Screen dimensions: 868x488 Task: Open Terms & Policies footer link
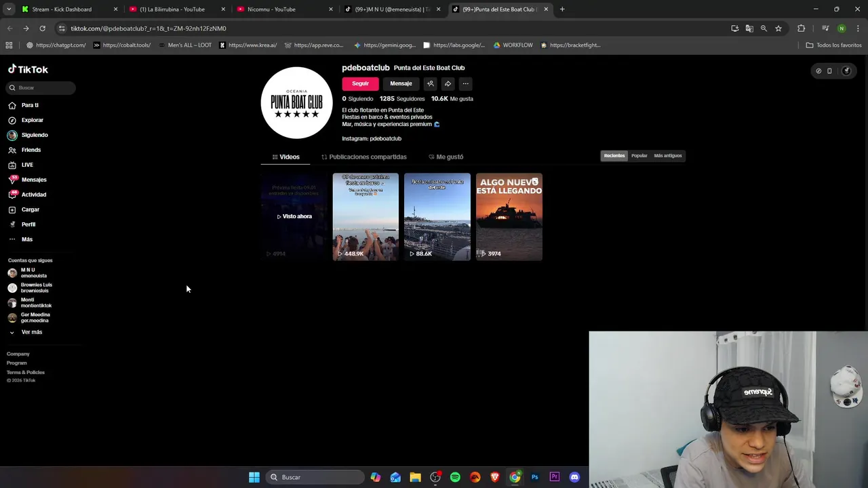tap(26, 372)
